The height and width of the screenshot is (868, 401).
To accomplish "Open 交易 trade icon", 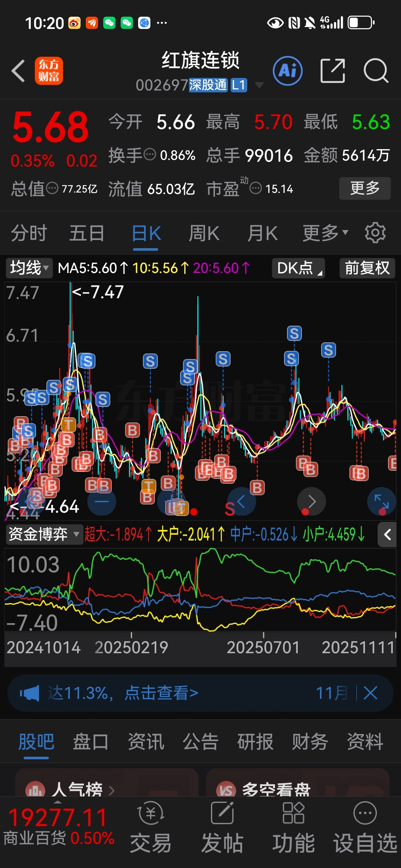I will tap(151, 828).
